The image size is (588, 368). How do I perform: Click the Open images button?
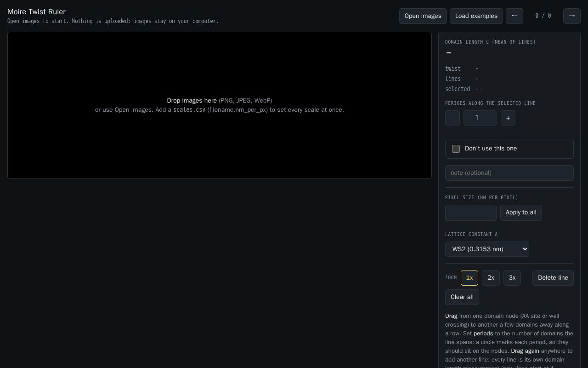(x=423, y=16)
